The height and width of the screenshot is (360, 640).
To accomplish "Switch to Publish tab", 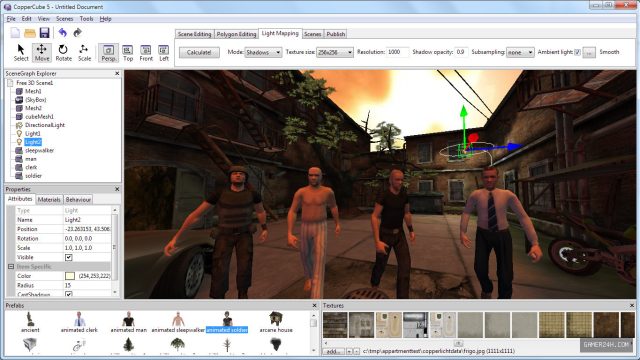I will [336, 34].
